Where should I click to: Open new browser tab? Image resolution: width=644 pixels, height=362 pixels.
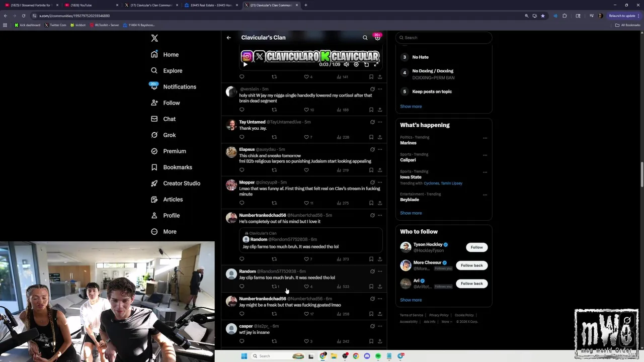[x=306, y=5]
